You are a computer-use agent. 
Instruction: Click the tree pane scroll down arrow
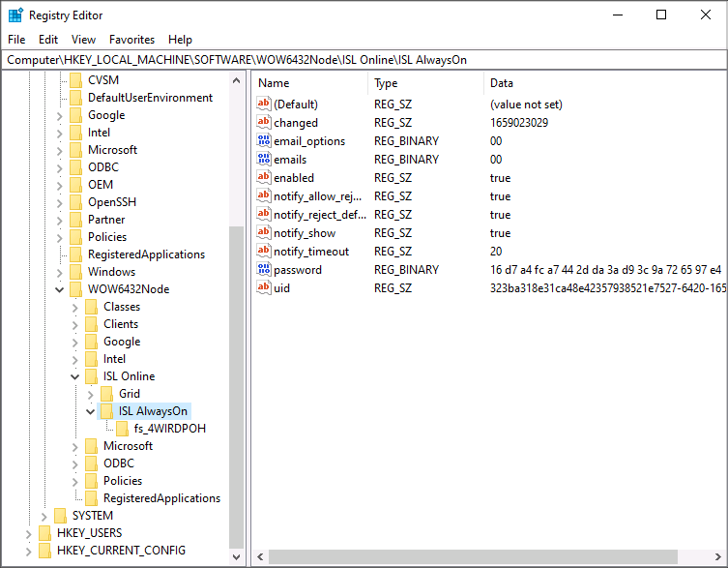tap(236, 556)
